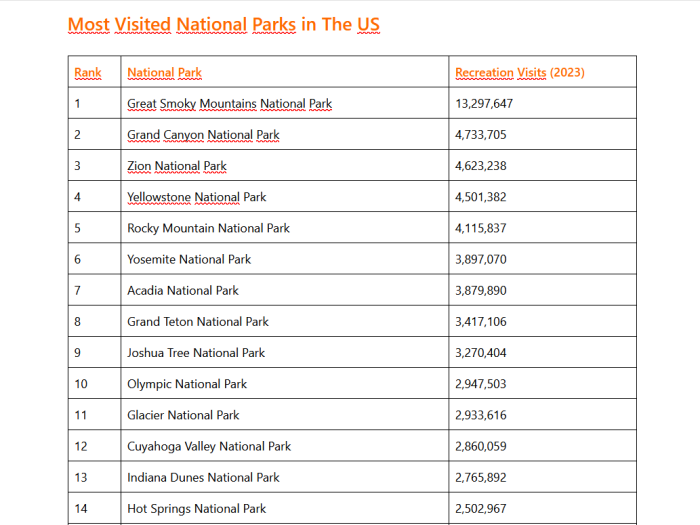Click on Grand Teton National Park

pyautogui.click(x=198, y=322)
